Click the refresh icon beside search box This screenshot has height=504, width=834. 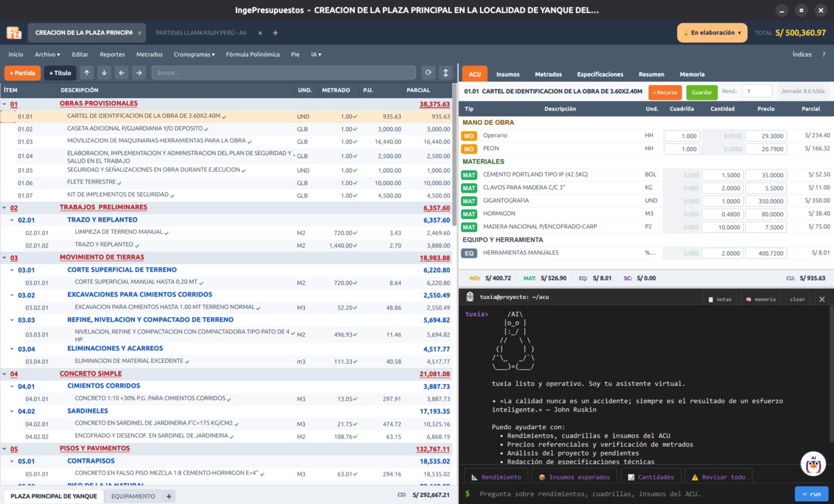(428, 73)
